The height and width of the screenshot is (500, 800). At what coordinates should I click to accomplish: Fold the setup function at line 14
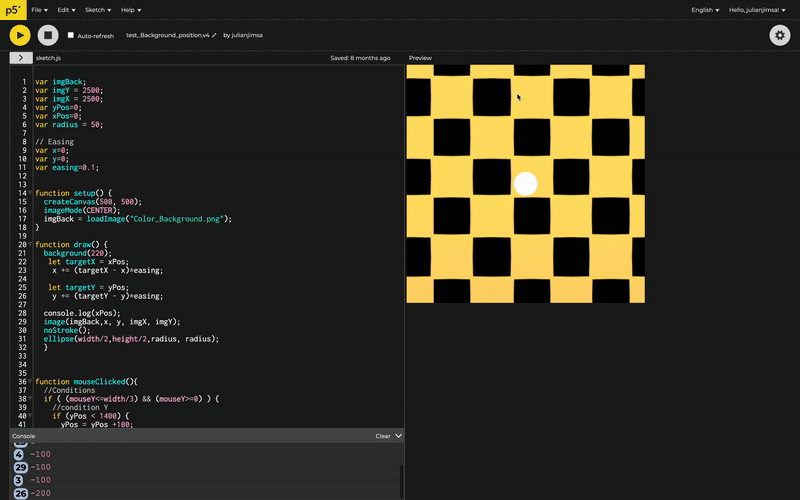pos(30,193)
